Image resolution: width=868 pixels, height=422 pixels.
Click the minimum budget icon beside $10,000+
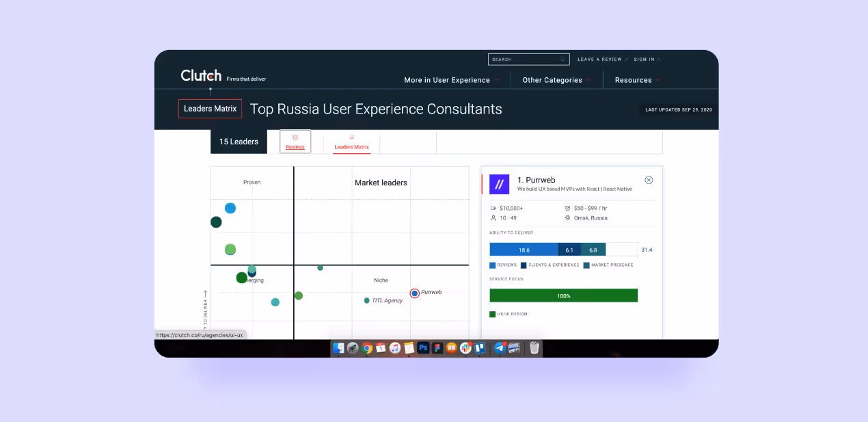point(494,208)
